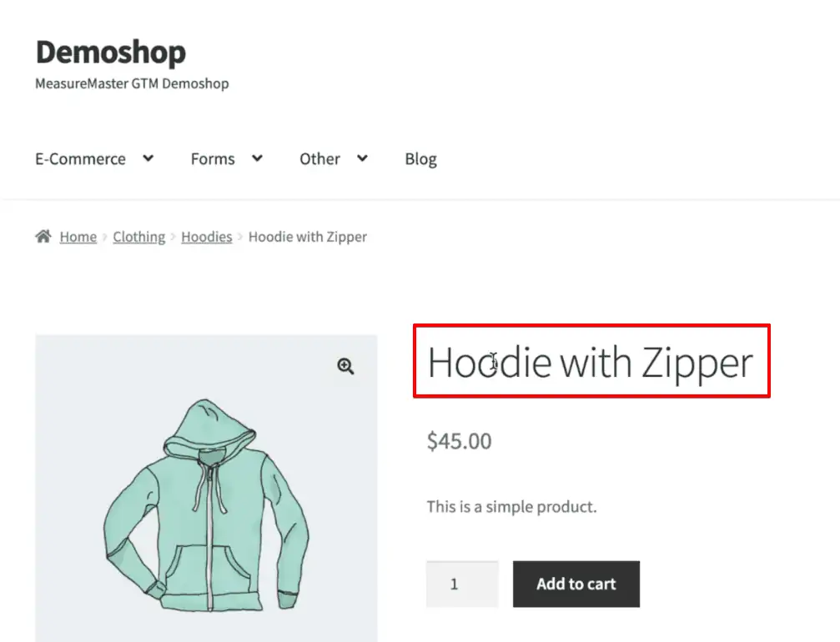
Task: Open the Clothing breadcrumb link
Action: 138,236
